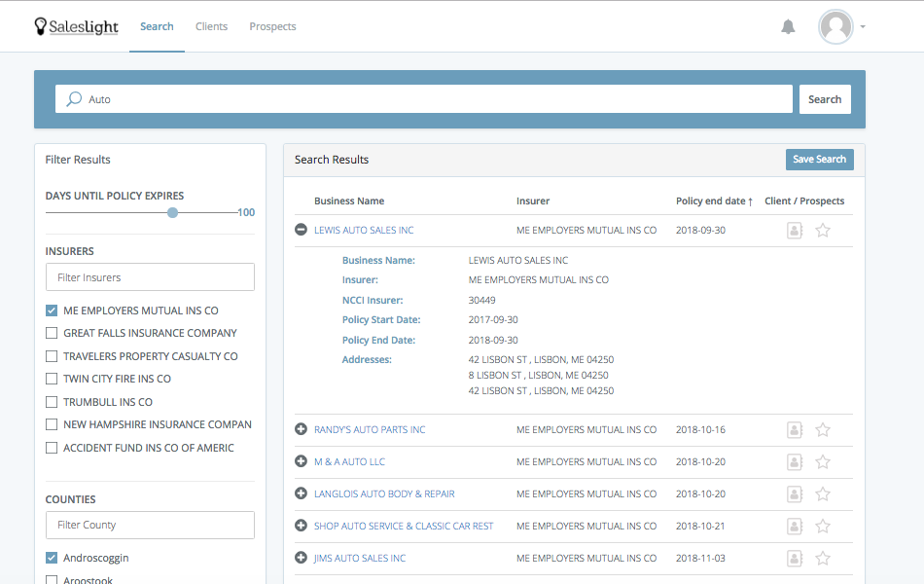Add Shop Auto Service row as client
The height and width of the screenshot is (584, 924).
[x=795, y=527]
